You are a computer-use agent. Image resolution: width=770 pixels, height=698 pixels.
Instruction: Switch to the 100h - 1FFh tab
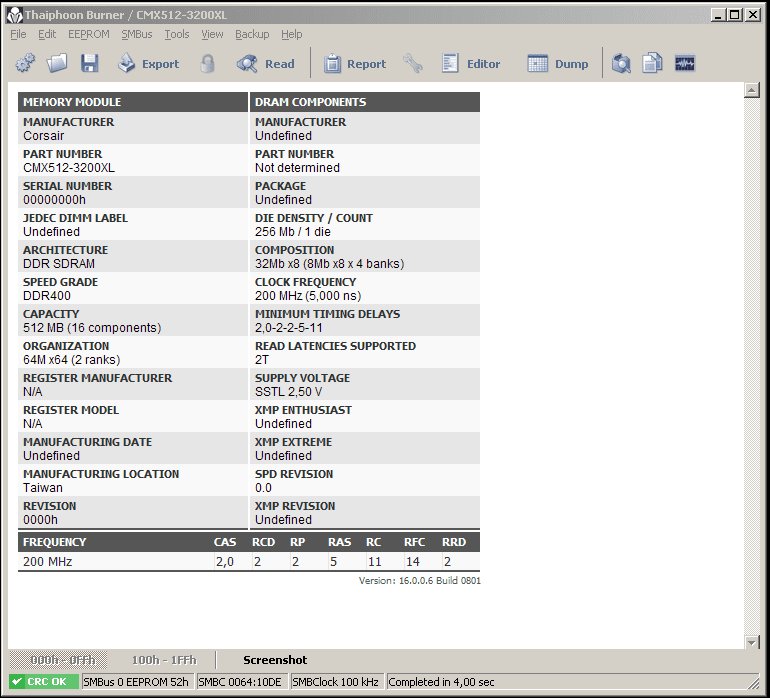click(x=164, y=660)
